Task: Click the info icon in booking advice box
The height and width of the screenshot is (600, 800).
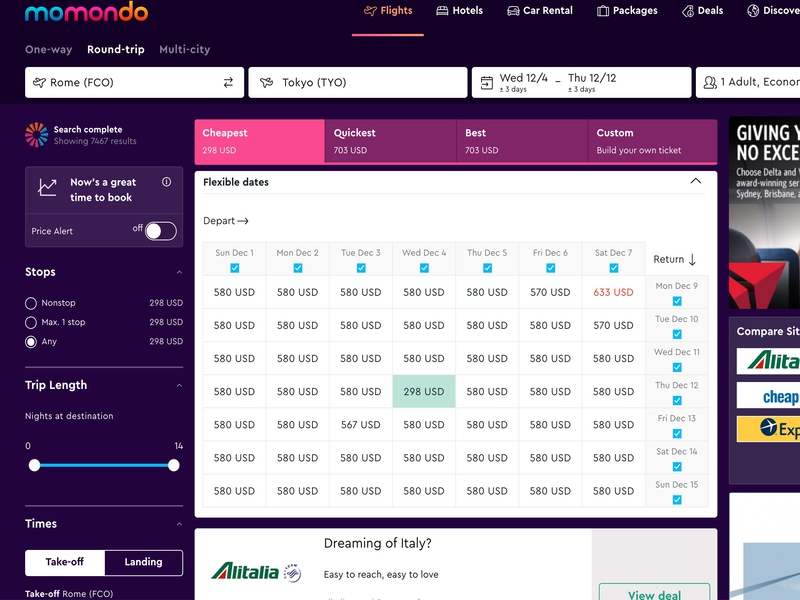Action: click(166, 182)
